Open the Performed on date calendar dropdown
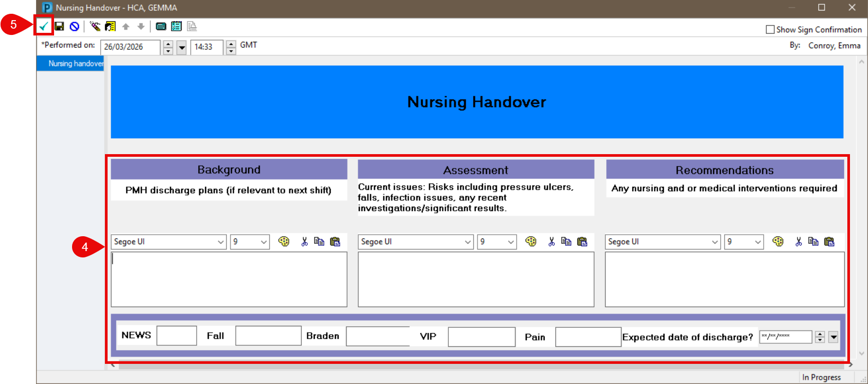The image size is (868, 384). coord(182,47)
